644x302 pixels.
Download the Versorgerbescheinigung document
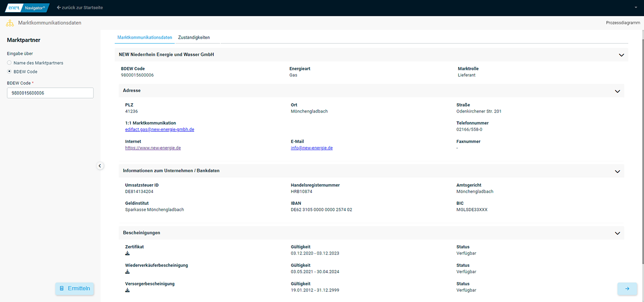127,290
